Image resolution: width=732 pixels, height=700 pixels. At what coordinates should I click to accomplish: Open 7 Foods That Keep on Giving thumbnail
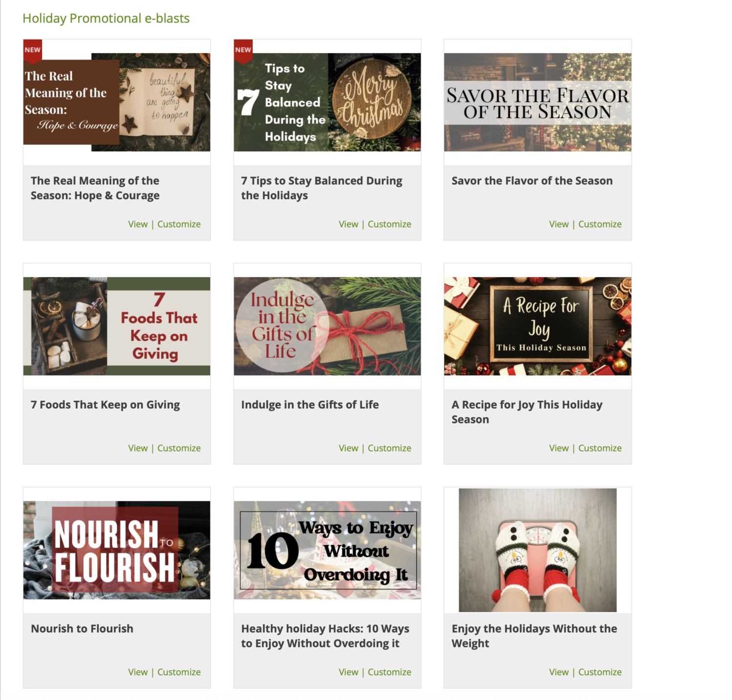tap(117, 326)
